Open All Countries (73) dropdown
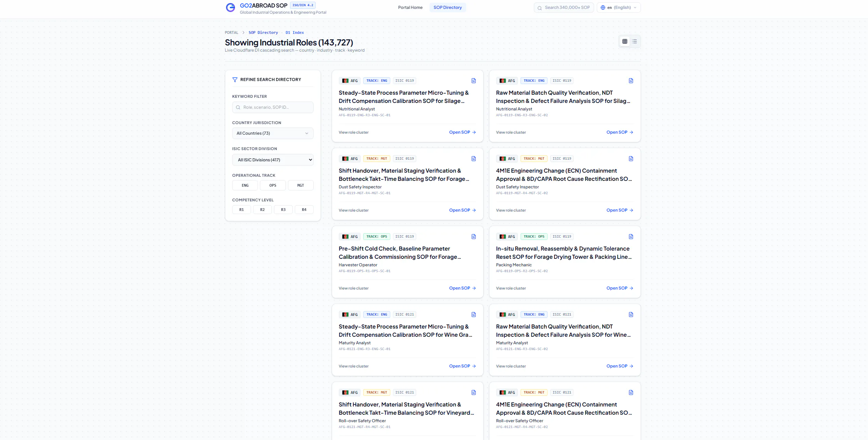Viewport: 868px width, 440px height. (273, 133)
